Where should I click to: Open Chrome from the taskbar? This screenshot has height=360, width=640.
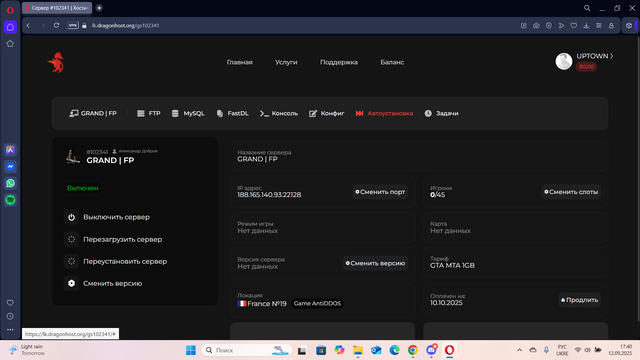click(x=413, y=350)
